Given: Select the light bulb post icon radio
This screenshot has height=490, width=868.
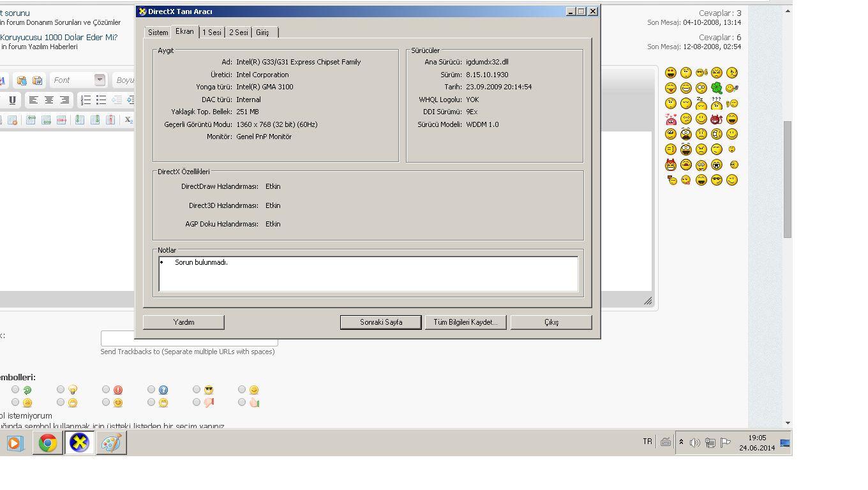Looking at the screenshot, I should (61, 389).
